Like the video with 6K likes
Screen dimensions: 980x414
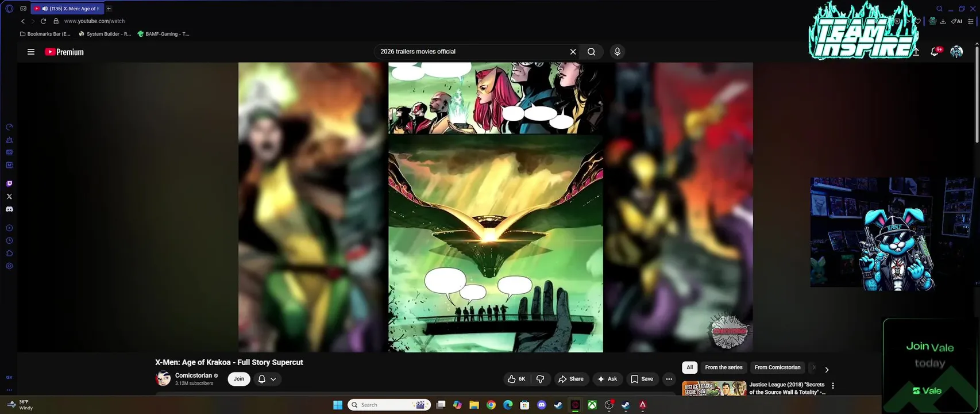(516, 379)
